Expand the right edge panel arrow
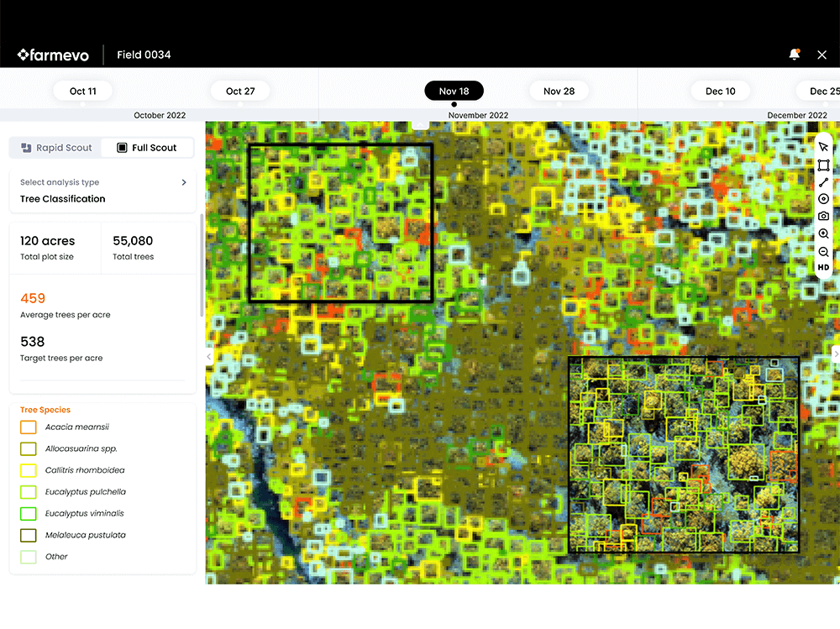Viewport: 840px width, 629px height. click(835, 354)
